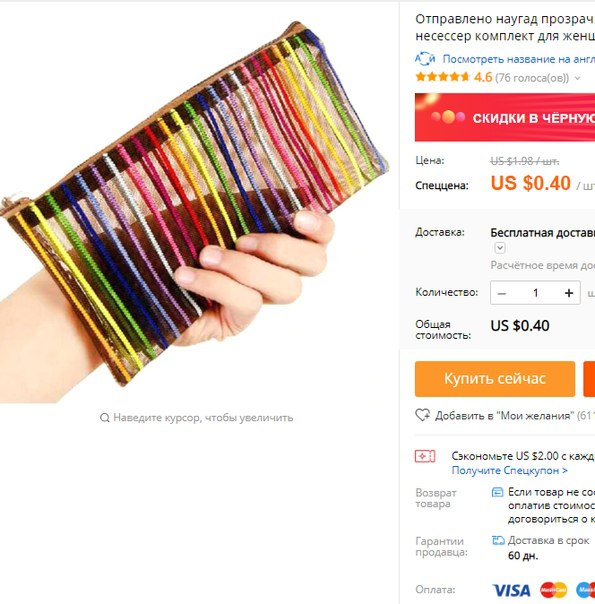Screen dimensions: 595x604
Task: Click the orange rating stars
Action: (x=442, y=77)
